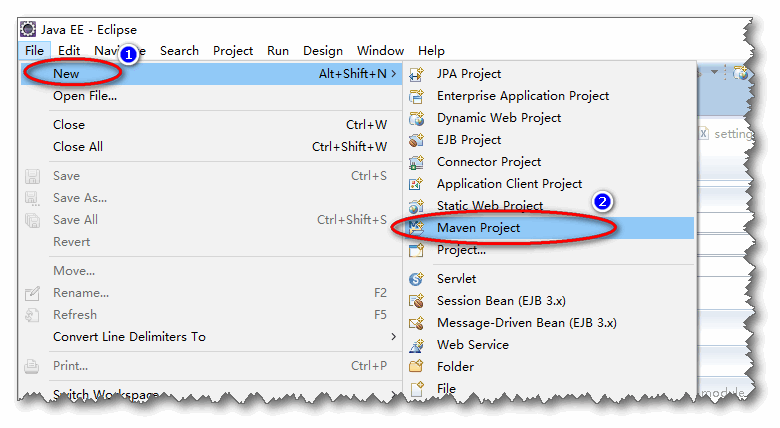Select Maven Project from New submenu

(x=550, y=228)
